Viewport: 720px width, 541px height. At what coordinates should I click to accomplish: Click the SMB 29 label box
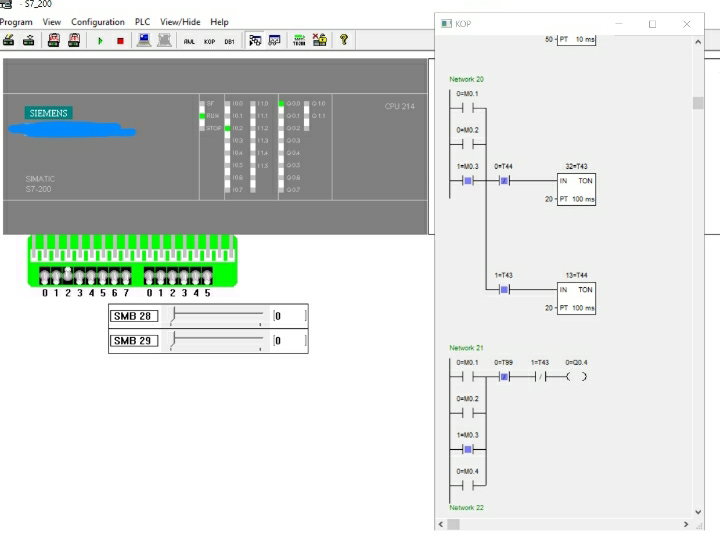tap(134, 341)
